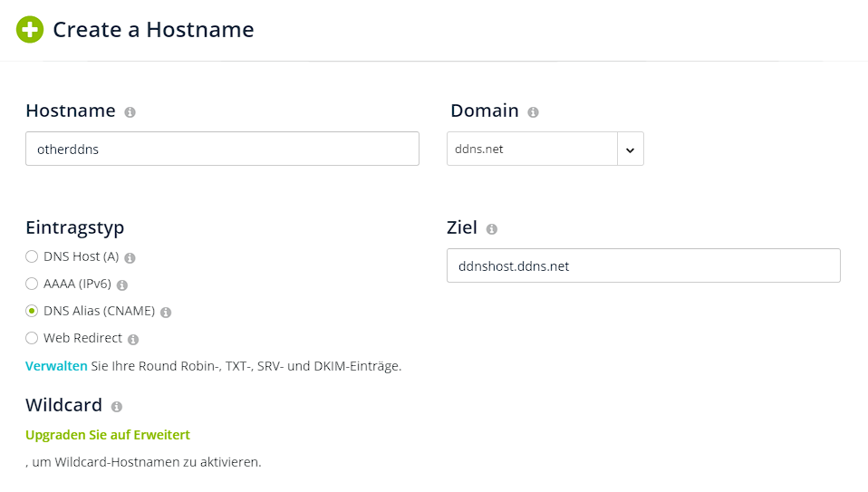This screenshot has width=868, height=492.
Task: Click the Hostname field containing otherddns
Action: [x=222, y=150]
